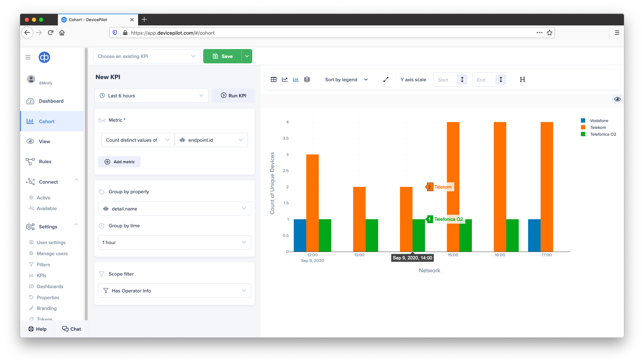Click the browser forward arrow
The image size is (644, 364).
pos(39,33)
